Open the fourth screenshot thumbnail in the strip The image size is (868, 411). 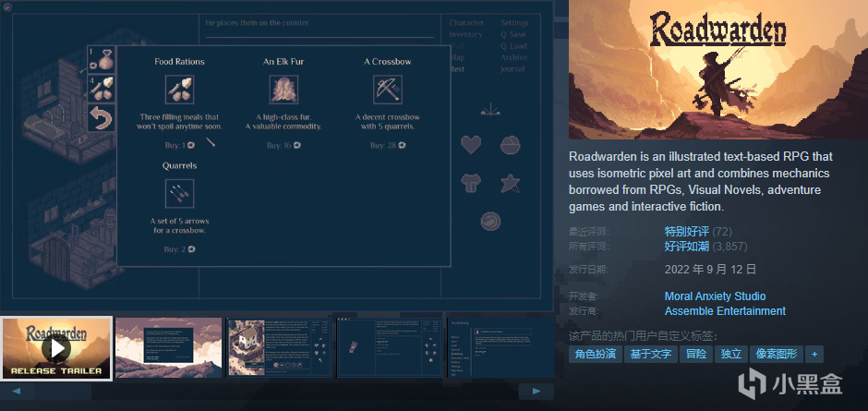click(x=391, y=348)
